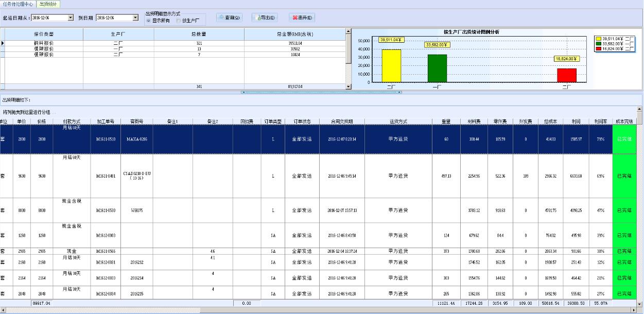Click the 总金额RMB(含税) column header
Image resolution: width=644 pixels, height=314 pixels.
[294, 34]
